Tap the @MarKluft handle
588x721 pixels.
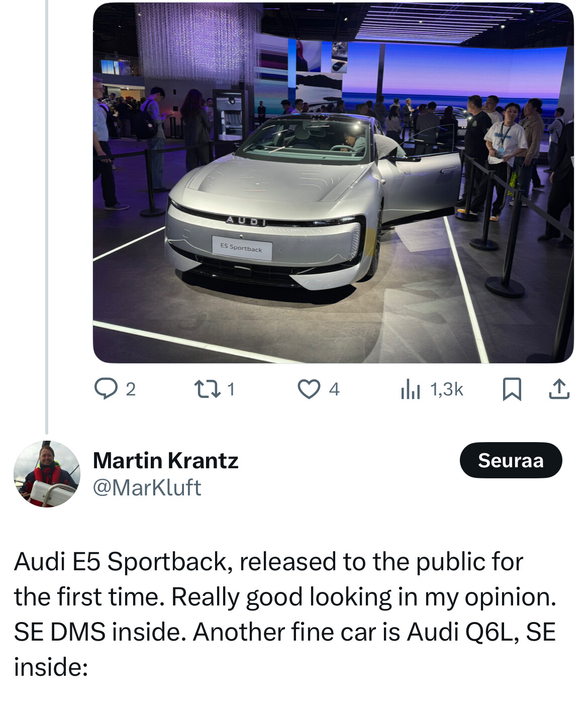147,487
